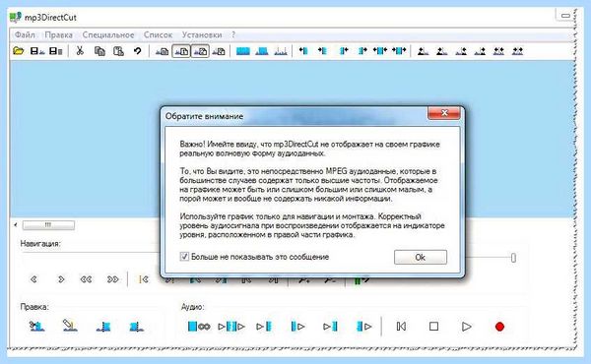
Task: Stop playback with the square button
Action: point(433,327)
